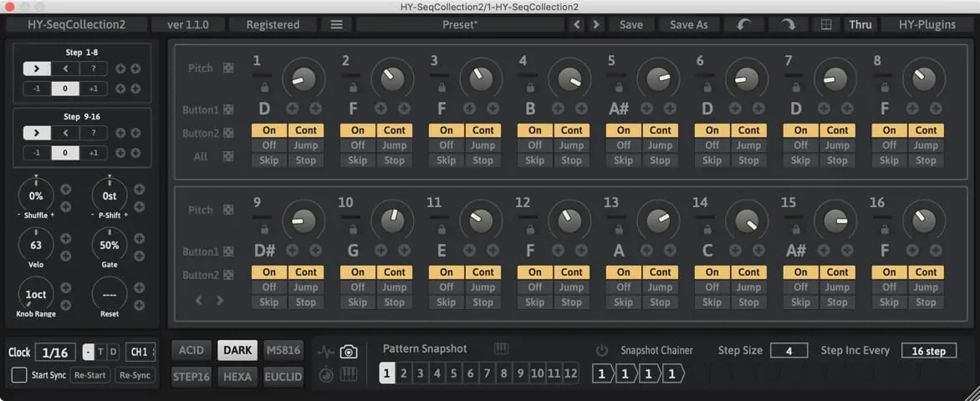Randomize Pitch using dice icon in top row
980x401 pixels.
pyautogui.click(x=228, y=68)
